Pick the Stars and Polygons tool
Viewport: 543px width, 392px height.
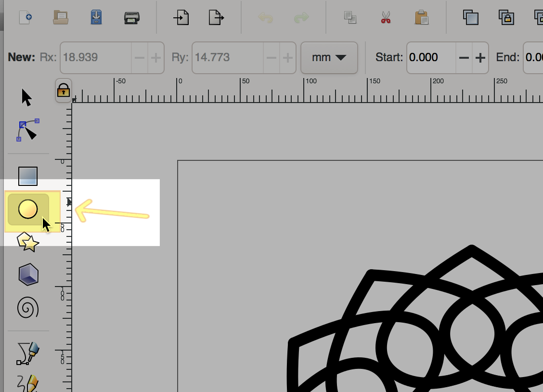click(28, 242)
